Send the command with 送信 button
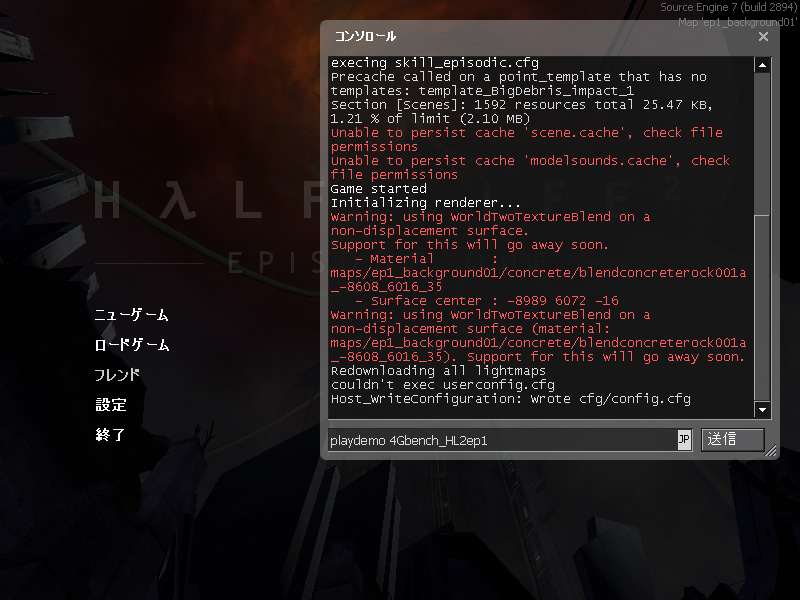This screenshot has width=800, height=600. point(733,439)
